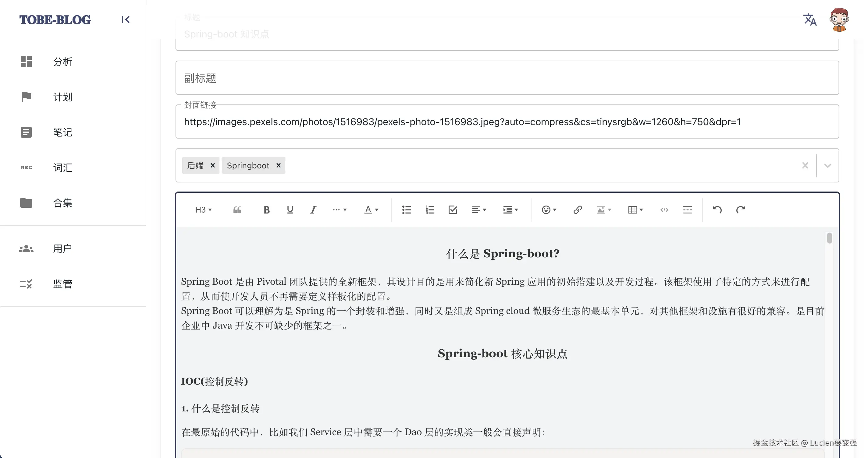Insert a todo checkbox list
The height and width of the screenshot is (458, 868).
[453, 210]
